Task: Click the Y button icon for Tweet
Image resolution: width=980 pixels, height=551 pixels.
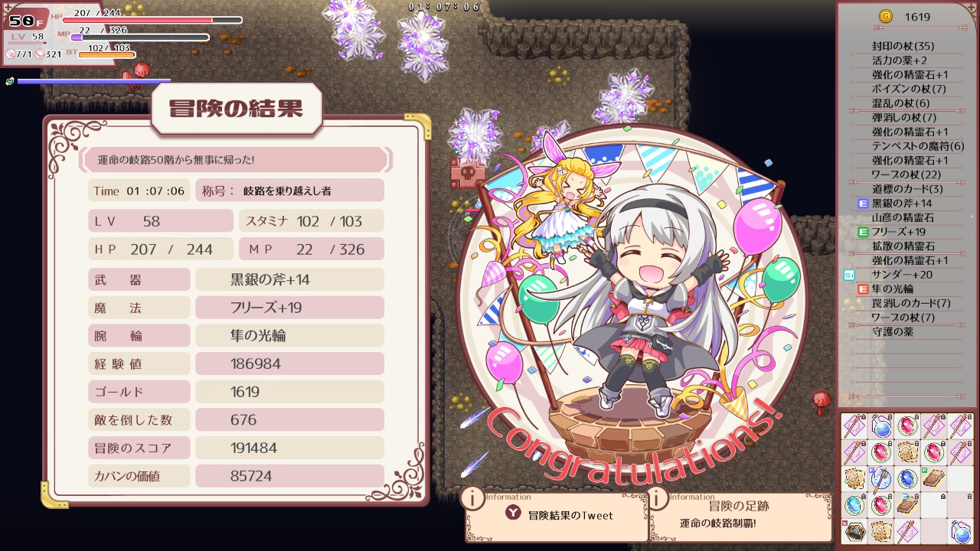Action: (513, 514)
